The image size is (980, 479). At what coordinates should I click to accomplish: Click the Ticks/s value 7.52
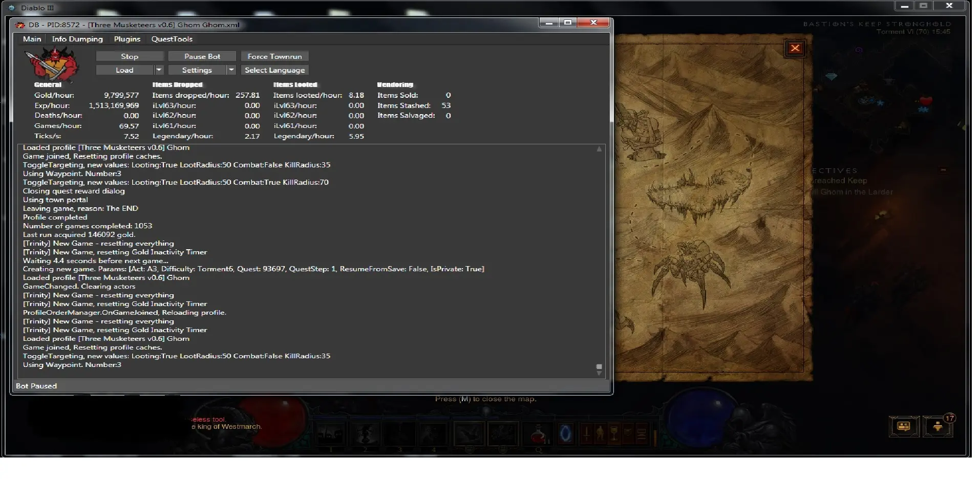pyautogui.click(x=131, y=136)
